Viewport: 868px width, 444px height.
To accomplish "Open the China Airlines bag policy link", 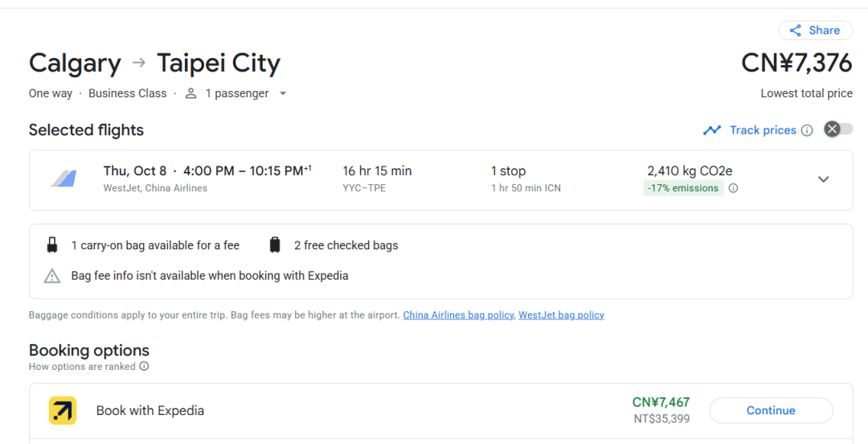I will point(458,315).
